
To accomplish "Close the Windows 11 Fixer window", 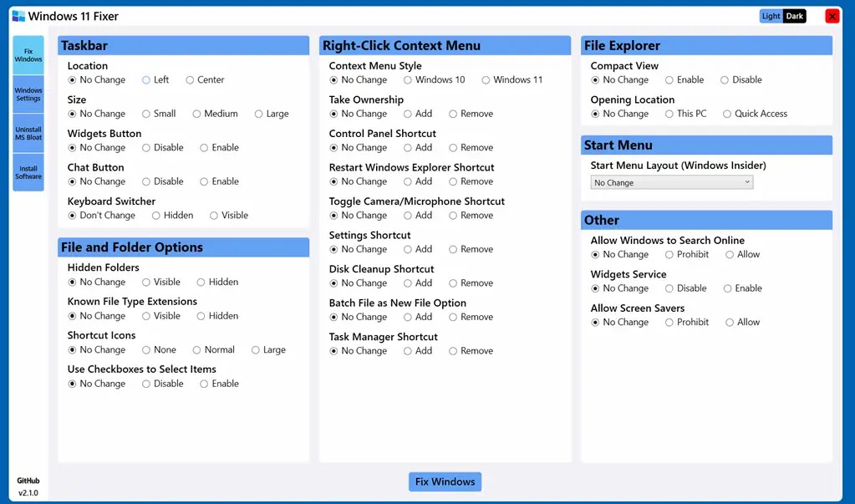I will tap(832, 17).
